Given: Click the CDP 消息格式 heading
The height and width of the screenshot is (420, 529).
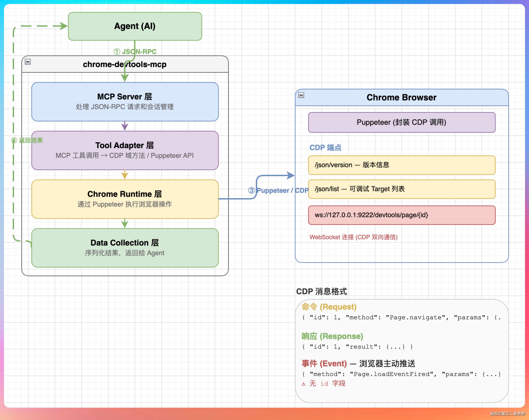Looking at the screenshot, I should (321, 291).
